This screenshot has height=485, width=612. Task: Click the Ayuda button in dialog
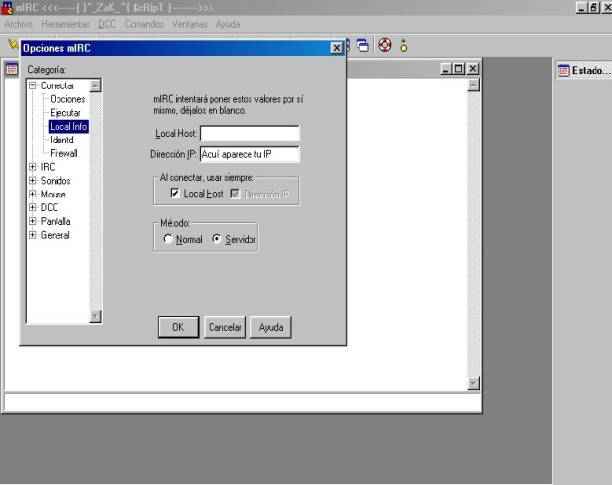270,327
